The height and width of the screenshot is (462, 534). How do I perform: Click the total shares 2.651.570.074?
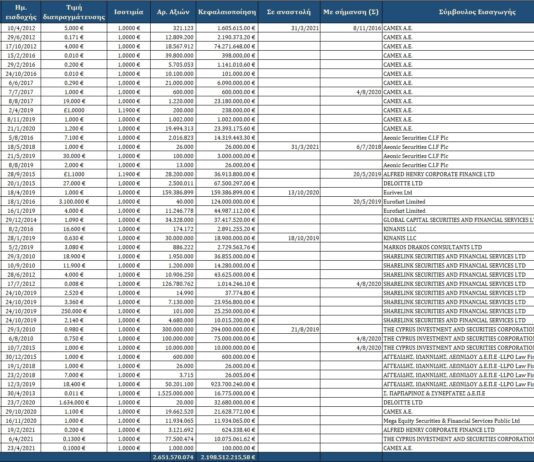pyautogui.click(x=173, y=457)
